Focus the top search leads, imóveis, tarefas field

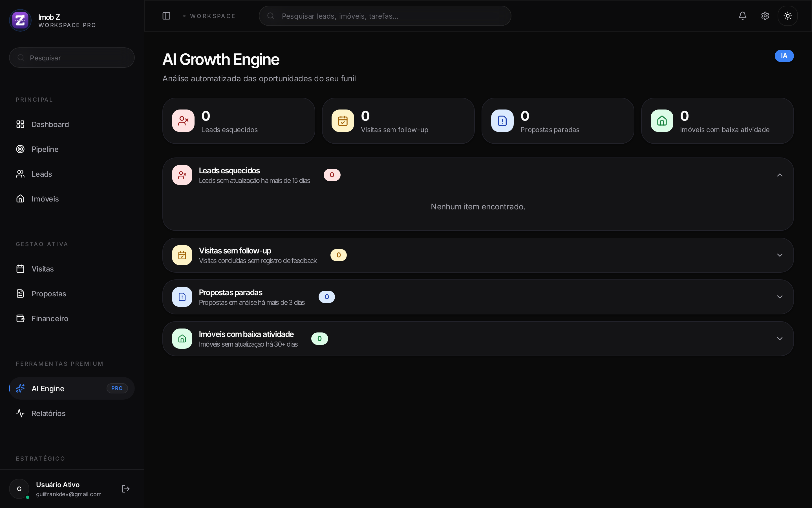385,16
